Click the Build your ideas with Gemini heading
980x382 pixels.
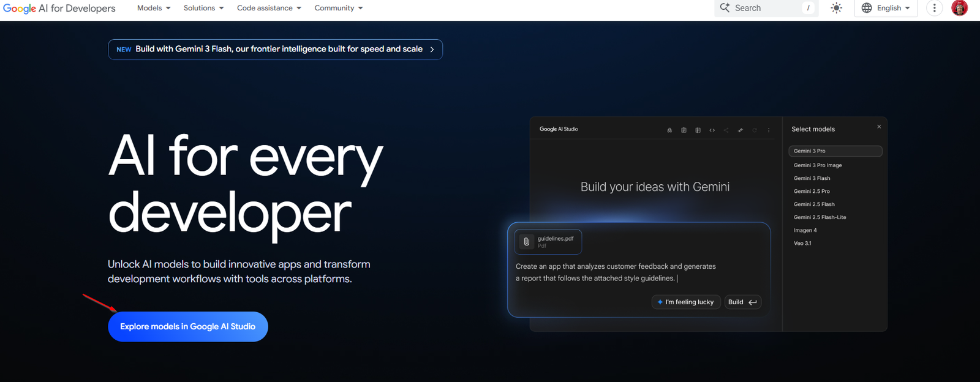click(655, 187)
